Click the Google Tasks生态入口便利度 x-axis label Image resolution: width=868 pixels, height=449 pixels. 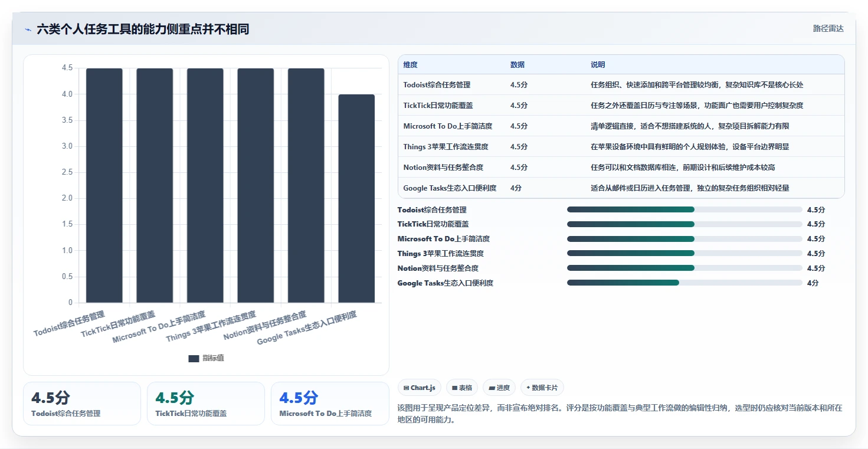coord(307,327)
